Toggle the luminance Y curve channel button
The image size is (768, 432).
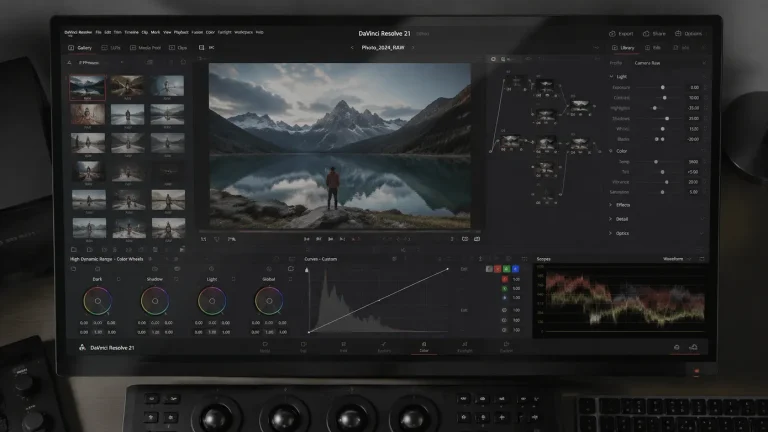pyautogui.click(x=489, y=269)
